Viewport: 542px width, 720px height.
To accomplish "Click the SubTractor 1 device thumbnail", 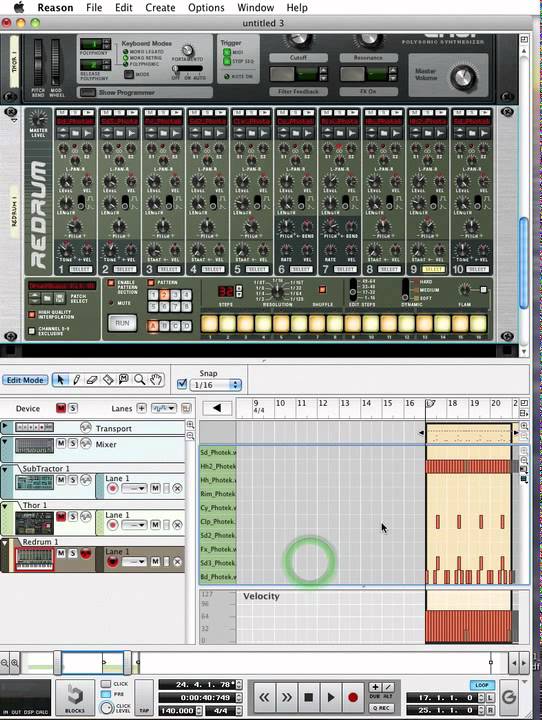I will [34, 483].
